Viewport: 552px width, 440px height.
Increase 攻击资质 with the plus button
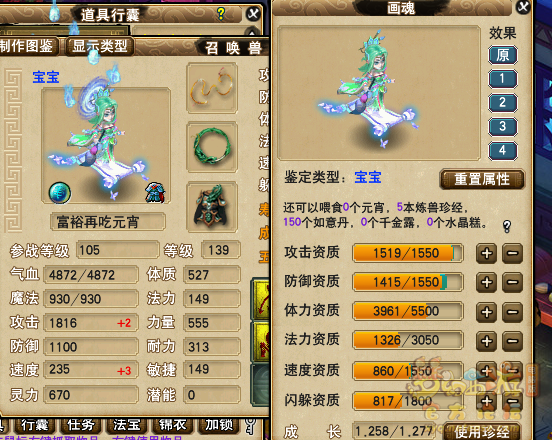[487, 253]
